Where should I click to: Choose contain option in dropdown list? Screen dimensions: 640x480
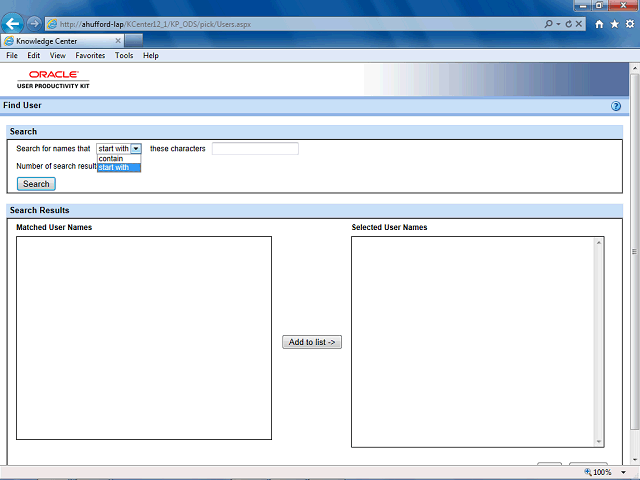[119, 158]
